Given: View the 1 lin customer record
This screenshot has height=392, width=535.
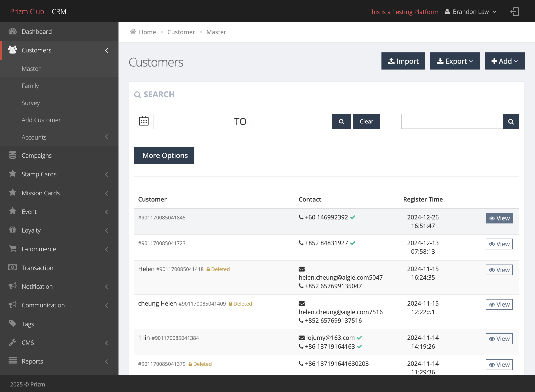Looking at the screenshot, I should pyautogui.click(x=499, y=339).
